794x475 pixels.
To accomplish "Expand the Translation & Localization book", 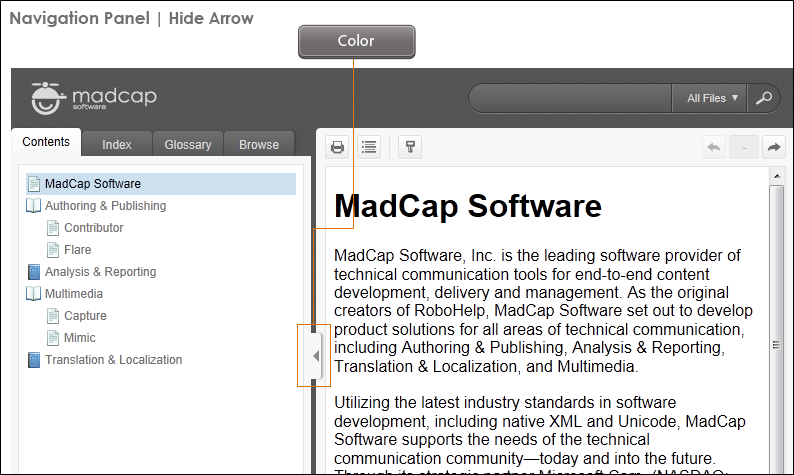I will (x=113, y=360).
